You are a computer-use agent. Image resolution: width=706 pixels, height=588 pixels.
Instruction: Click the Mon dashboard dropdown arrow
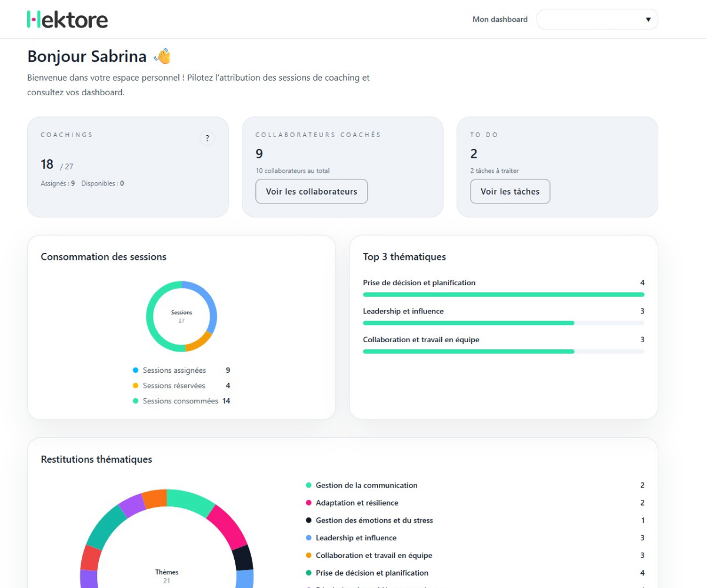(648, 19)
